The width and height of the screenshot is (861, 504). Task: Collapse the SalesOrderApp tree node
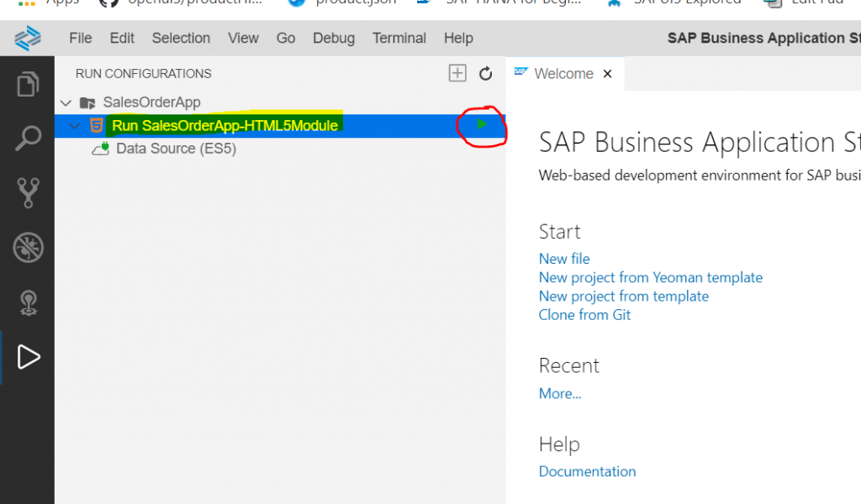point(66,102)
